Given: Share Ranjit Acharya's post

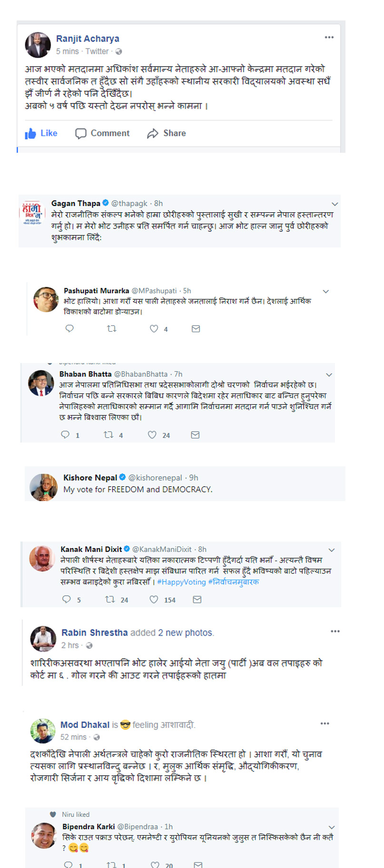Looking at the screenshot, I should coord(167,134).
